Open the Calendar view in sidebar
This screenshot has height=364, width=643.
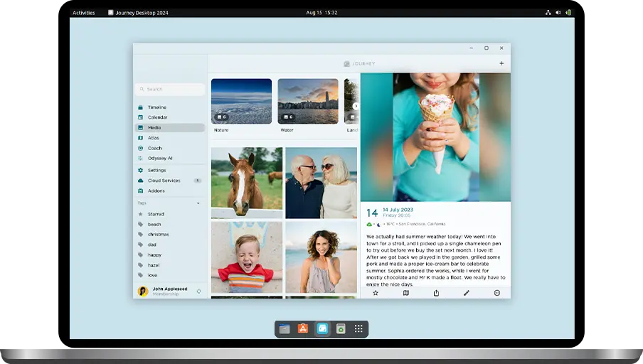tap(170, 117)
